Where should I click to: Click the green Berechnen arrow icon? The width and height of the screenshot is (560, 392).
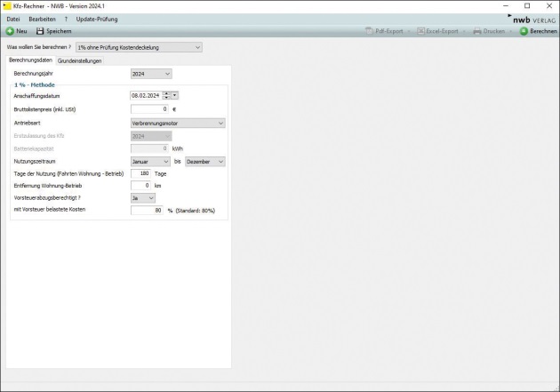pyautogui.click(x=524, y=31)
